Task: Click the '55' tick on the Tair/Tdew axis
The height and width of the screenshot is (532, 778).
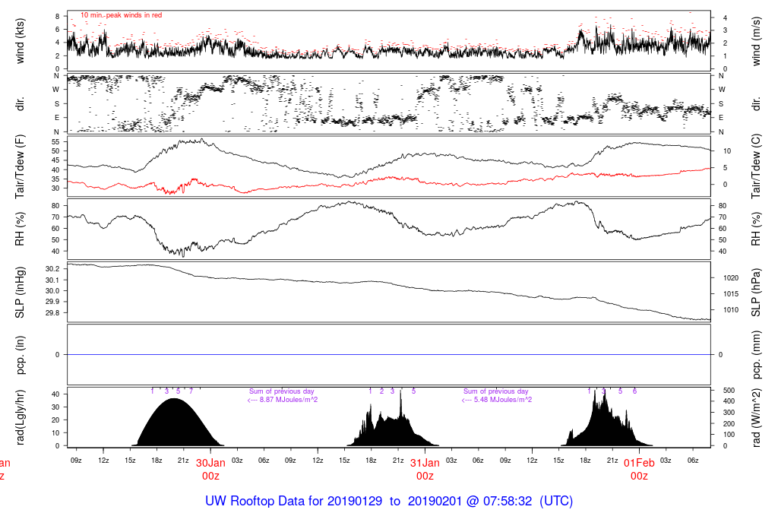Action: [55, 142]
